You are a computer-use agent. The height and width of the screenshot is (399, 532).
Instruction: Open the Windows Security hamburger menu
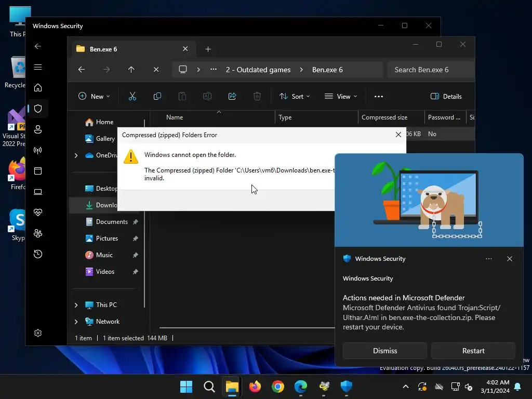[x=38, y=67]
